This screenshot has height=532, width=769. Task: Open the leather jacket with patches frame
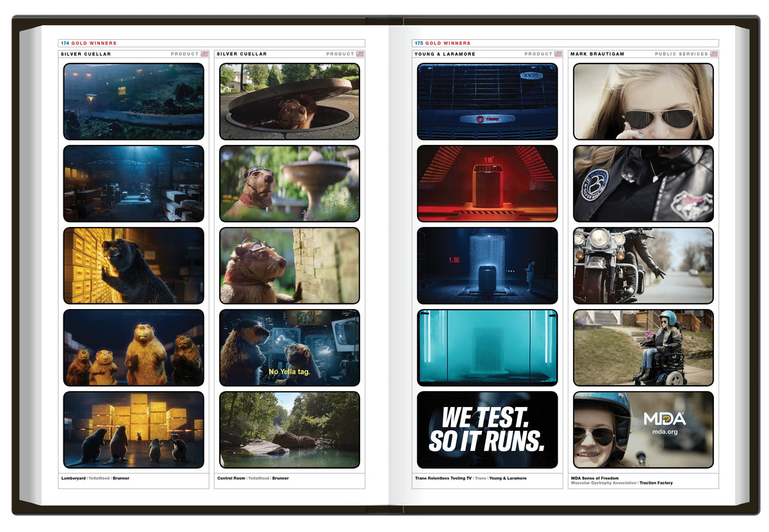click(x=643, y=183)
